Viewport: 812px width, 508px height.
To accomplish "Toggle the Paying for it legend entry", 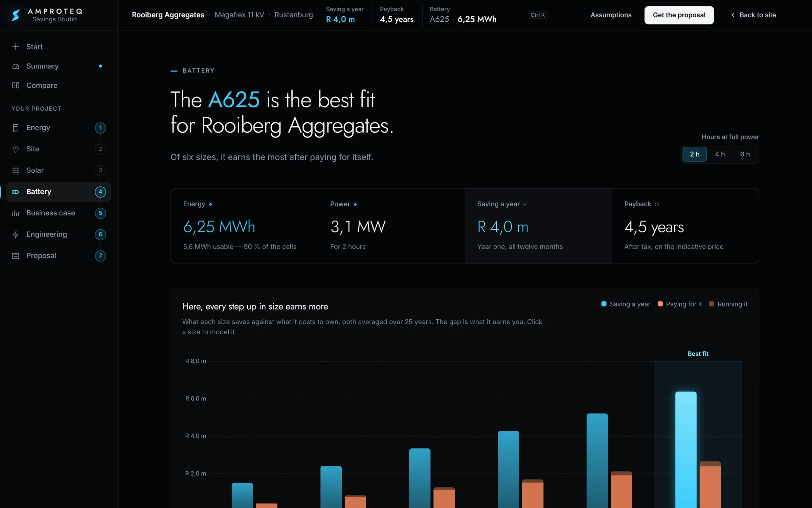I will [679, 304].
